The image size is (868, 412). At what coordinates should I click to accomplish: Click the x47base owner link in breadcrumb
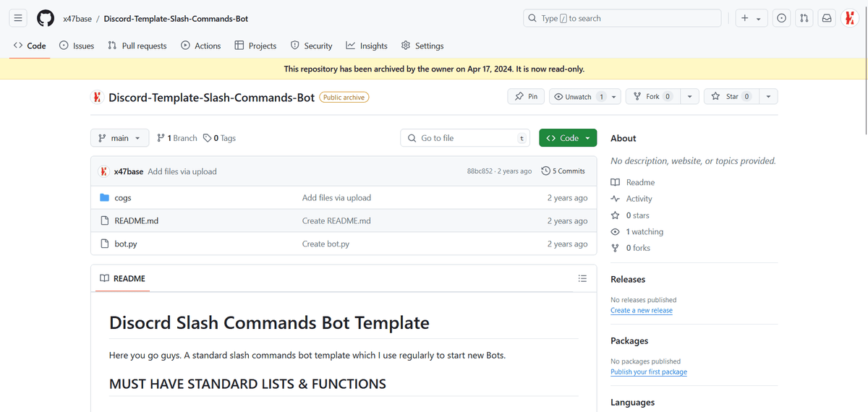click(x=77, y=18)
